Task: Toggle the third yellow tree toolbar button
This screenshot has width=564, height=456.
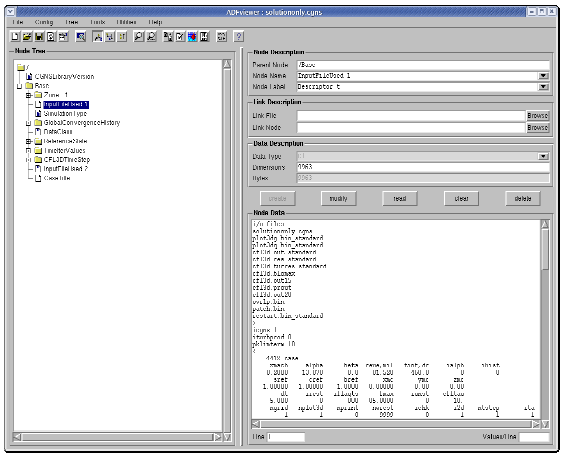Action: pyautogui.click(x=122, y=36)
